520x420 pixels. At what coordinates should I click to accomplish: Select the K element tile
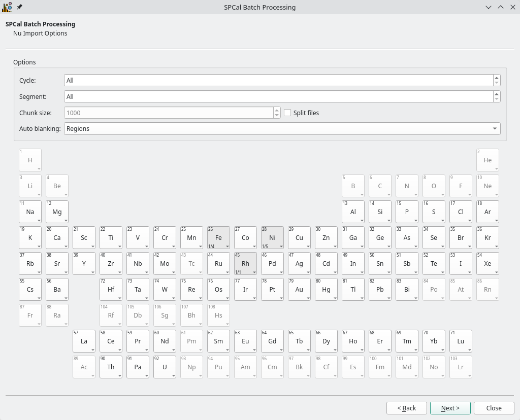pos(30,237)
